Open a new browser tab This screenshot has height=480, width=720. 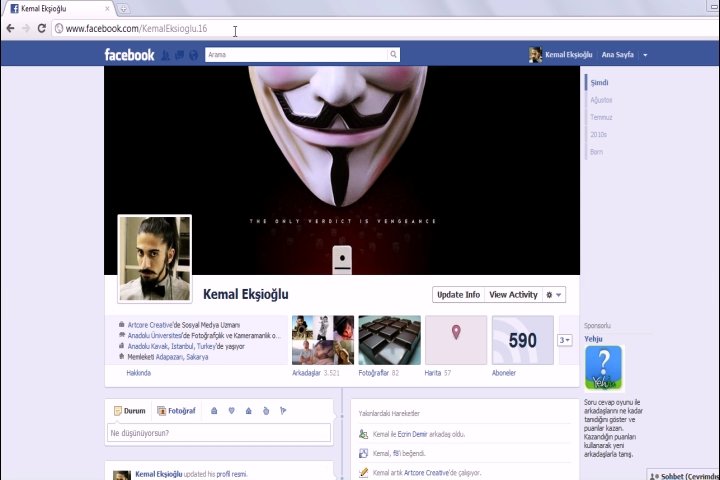click(123, 8)
